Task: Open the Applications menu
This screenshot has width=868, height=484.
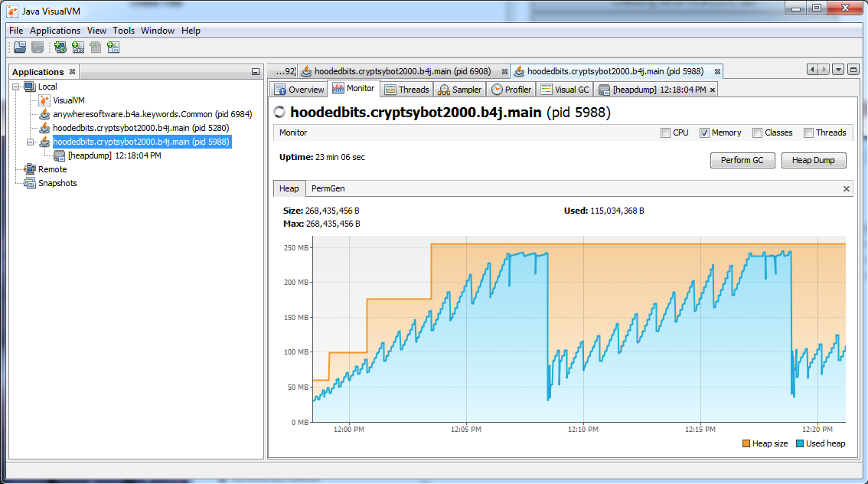Action: click(55, 31)
